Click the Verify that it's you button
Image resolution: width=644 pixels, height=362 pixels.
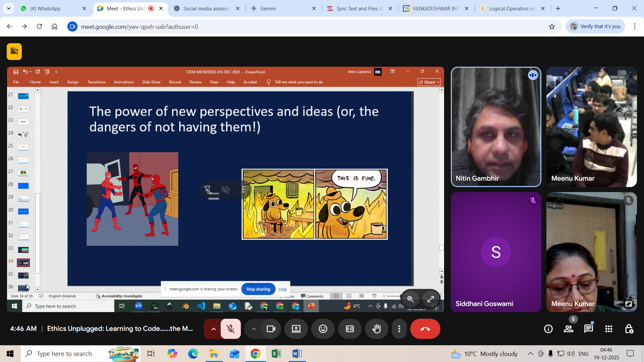pos(595,26)
